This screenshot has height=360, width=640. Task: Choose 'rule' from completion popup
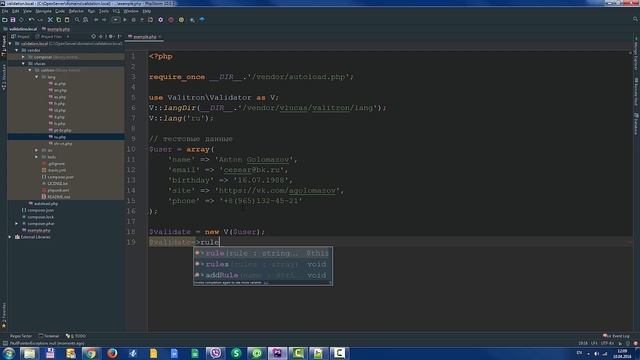coord(263,253)
